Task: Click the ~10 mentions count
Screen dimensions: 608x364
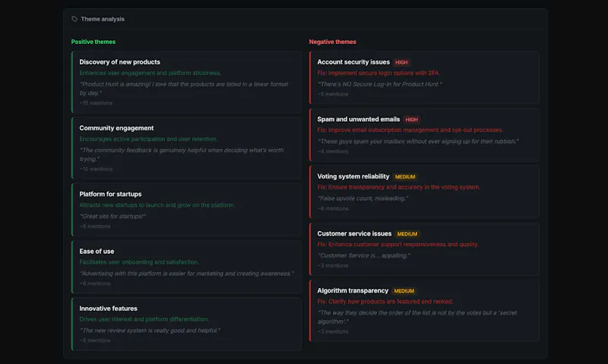Action: pyautogui.click(x=97, y=169)
